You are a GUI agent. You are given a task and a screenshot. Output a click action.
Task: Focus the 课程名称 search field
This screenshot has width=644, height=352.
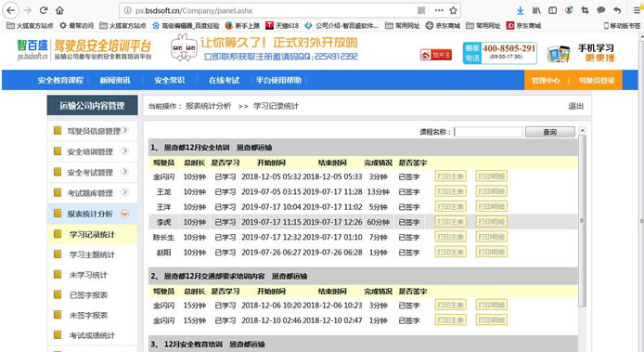click(x=488, y=132)
